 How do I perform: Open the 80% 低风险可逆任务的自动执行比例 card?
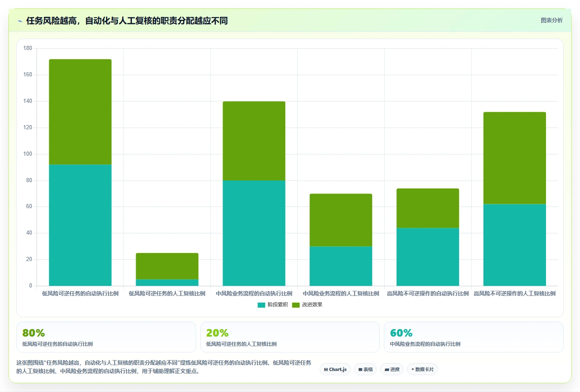point(106,337)
